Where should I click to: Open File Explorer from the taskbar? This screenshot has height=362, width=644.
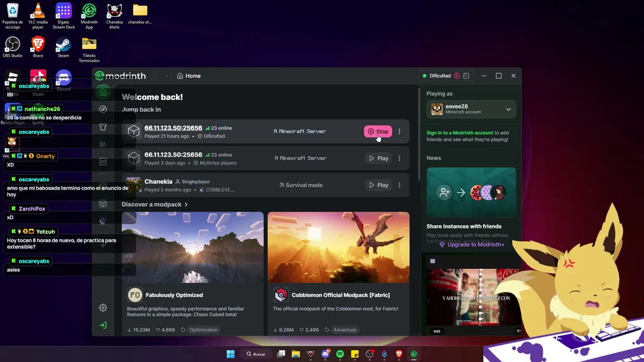[x=296, y=354]
